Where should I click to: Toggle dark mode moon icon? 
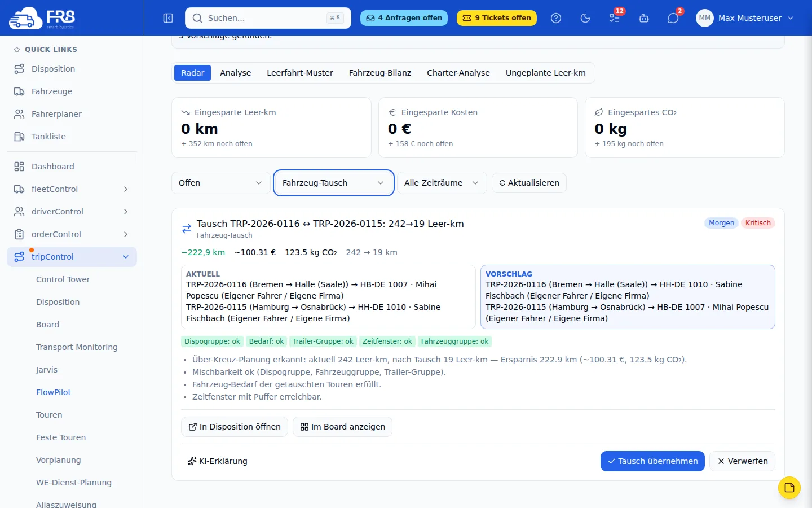[585, 18]
